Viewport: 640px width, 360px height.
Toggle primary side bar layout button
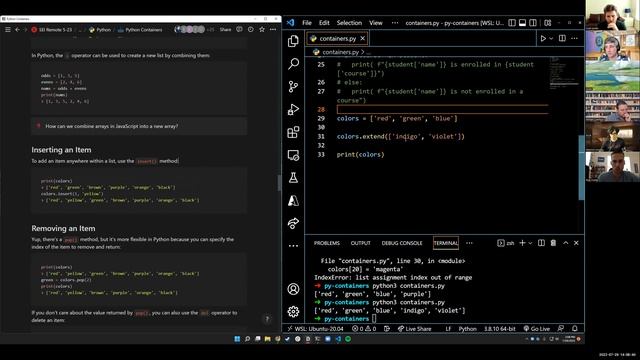pos(512,23)
